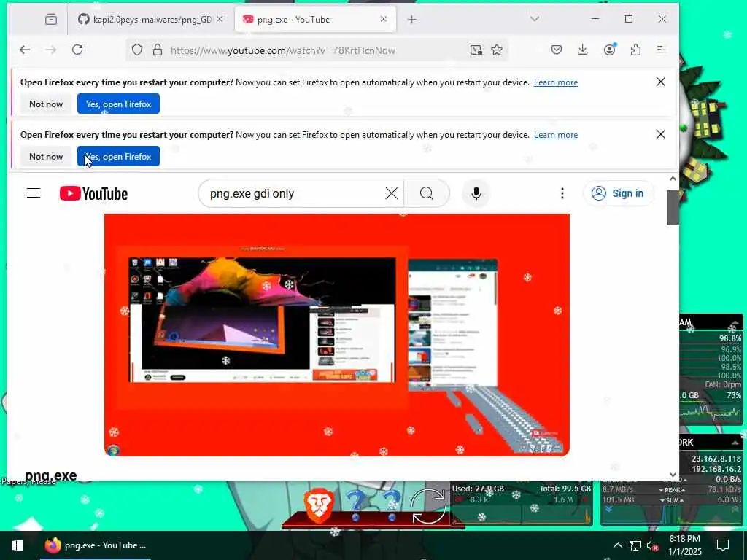Collapse the RAM widget panel arrow
The image size is (747, 560).
pos(734,323)
